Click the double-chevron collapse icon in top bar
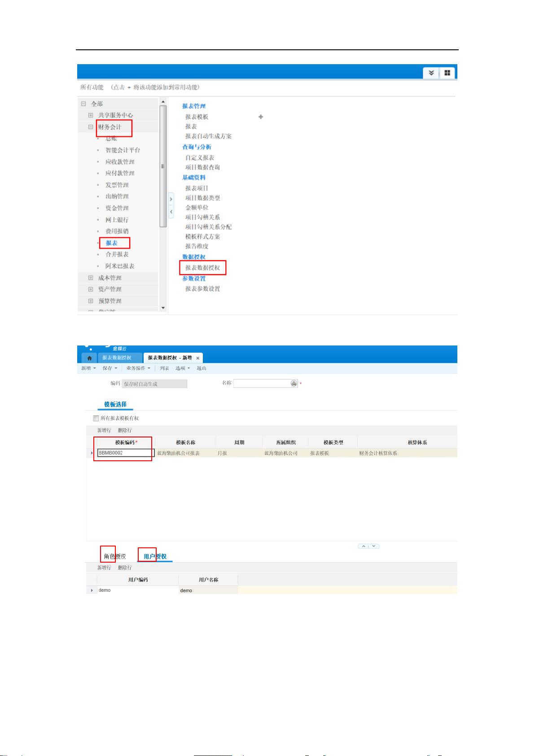The image size is (535, 756). click(431, 73)
